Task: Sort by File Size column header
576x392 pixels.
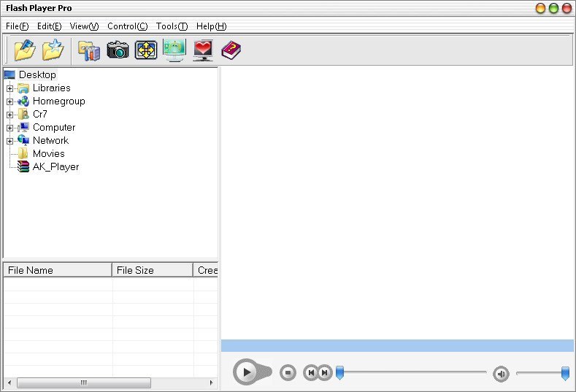Action: 153,270
